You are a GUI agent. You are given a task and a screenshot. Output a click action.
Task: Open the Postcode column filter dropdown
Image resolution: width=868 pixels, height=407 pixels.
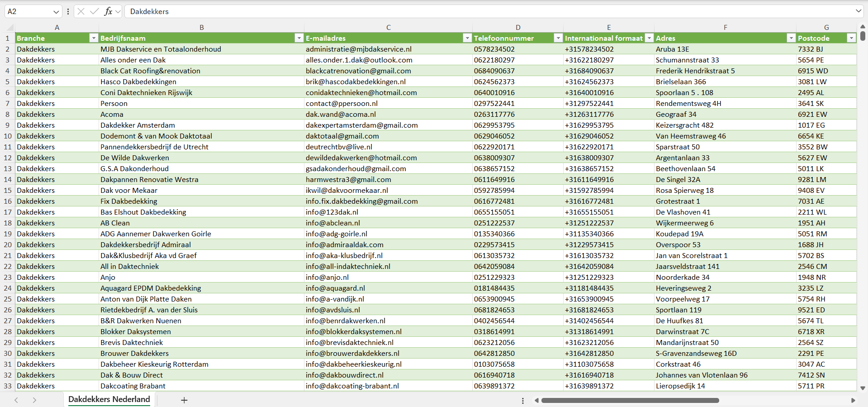[x=851, y=38]
